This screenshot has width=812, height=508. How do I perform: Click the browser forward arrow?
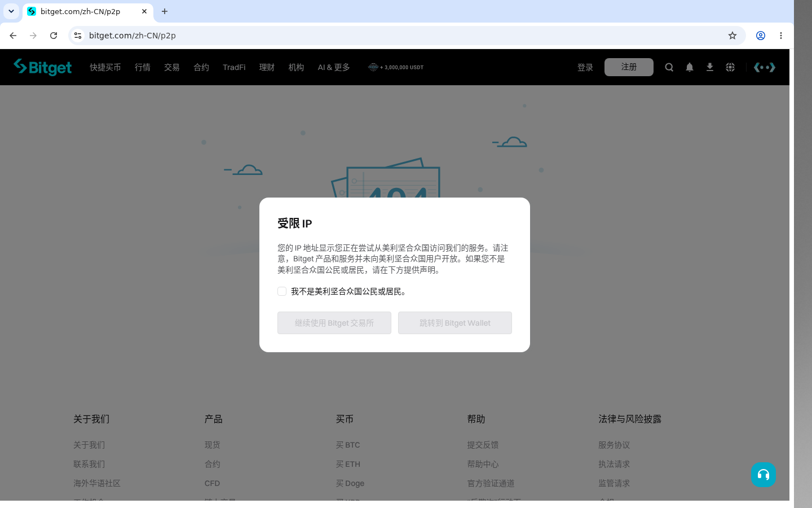(x=33, y=36)
